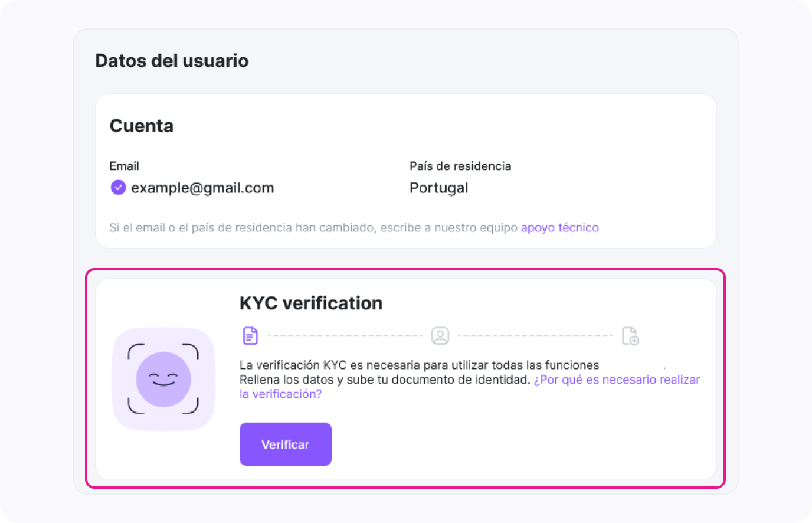Click the smiling face scan illustration
Viewport: 812px width, 523px height.
[163, 379]
